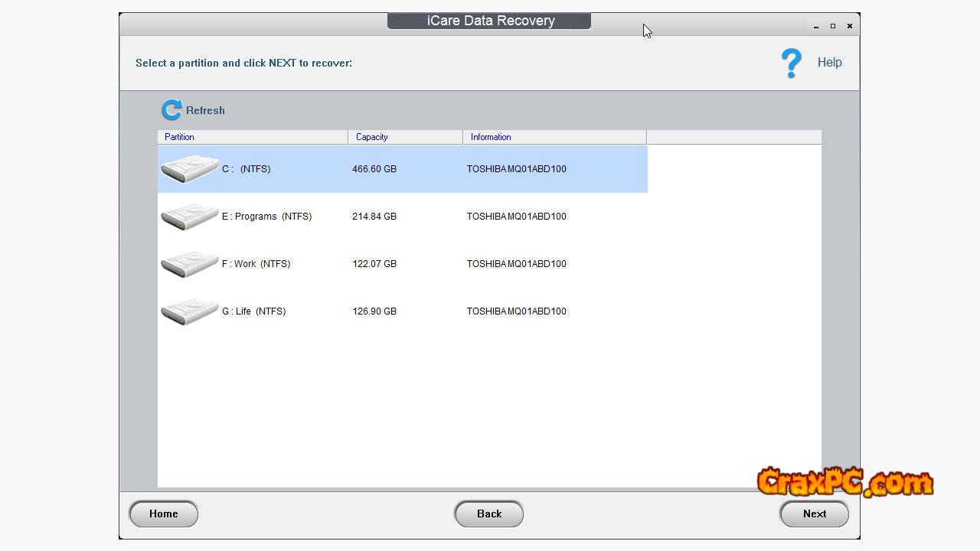The image size is (980, 551).
Task: Open the Help text link
Action: (x=829, y=63)
